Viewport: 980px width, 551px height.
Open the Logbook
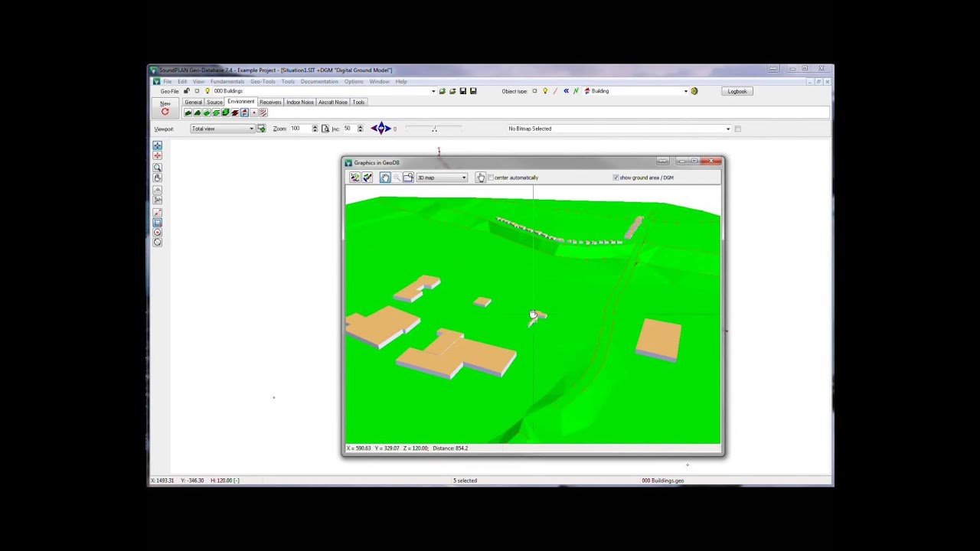pyautogui.click(x=737, y=91)
